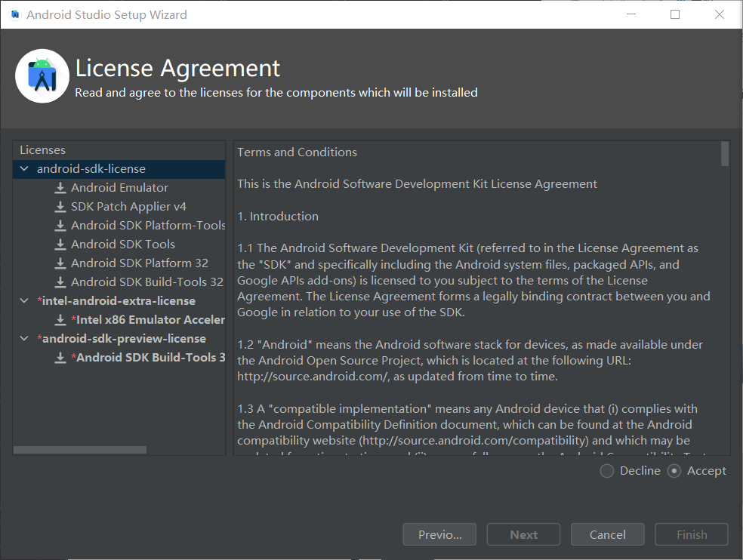Collapse the intel-android-extra-license group
The image size is (743, 560).
24,301
